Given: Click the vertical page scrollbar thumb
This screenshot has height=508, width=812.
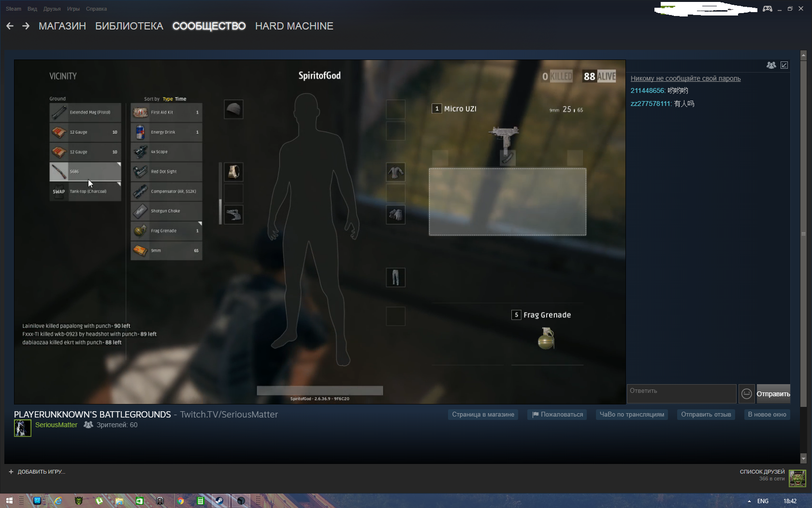Looking at the screenshot, I should click(803, 233).
